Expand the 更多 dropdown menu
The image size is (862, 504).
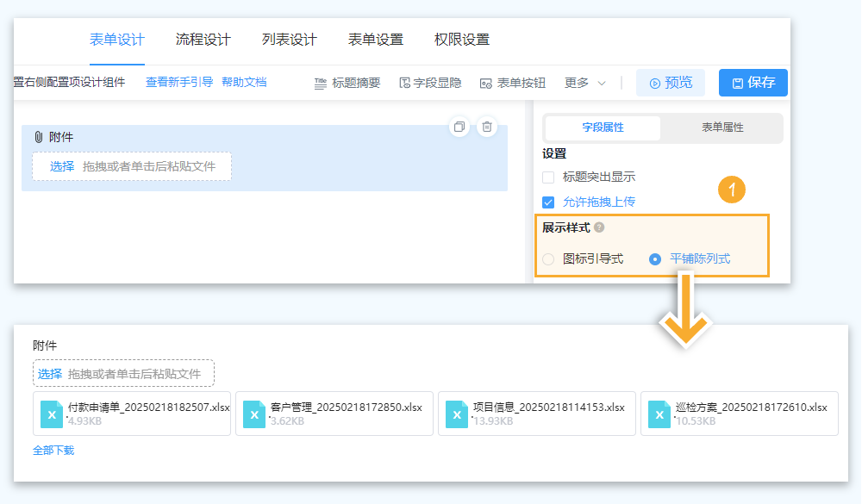585,83
